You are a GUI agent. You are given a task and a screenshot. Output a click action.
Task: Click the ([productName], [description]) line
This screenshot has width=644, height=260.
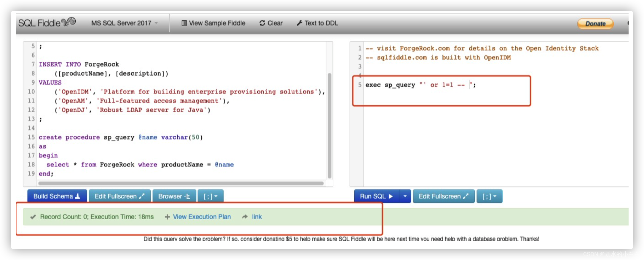(x=111, y=73)
